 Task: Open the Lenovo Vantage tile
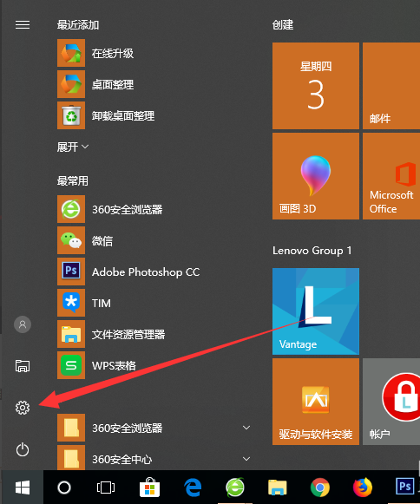316,311
